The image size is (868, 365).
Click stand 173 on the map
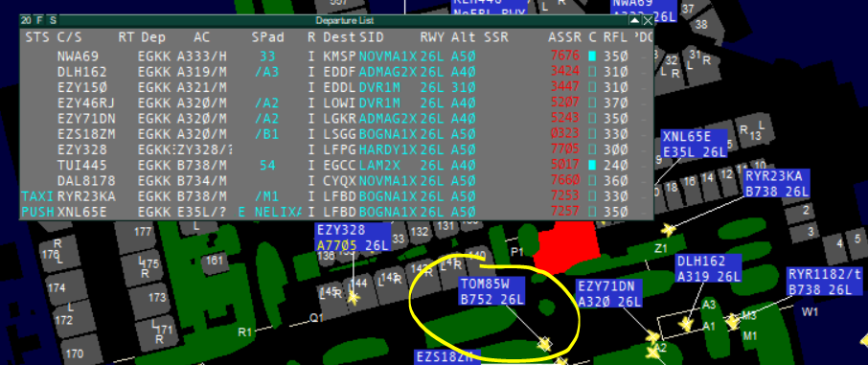157,297
